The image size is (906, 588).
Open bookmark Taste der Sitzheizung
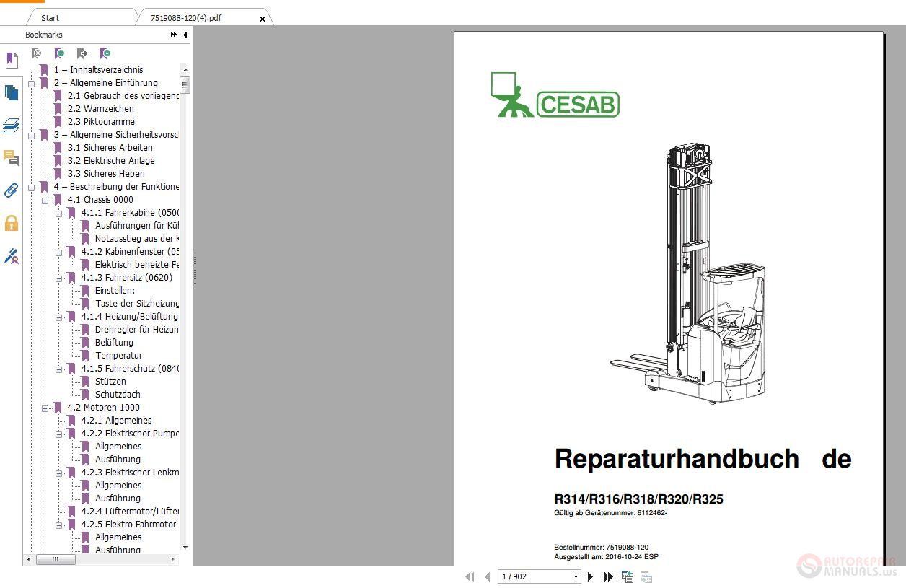137,304
